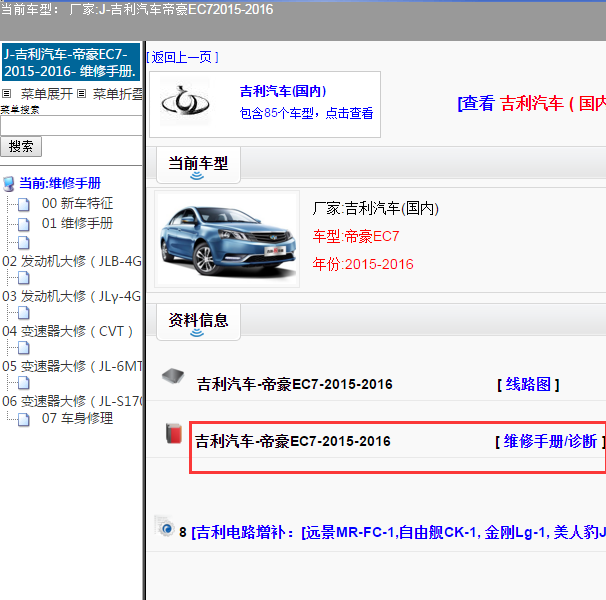Click page icon above 03 发动机大修
606x600 pixels.
[x=24, y=278]
